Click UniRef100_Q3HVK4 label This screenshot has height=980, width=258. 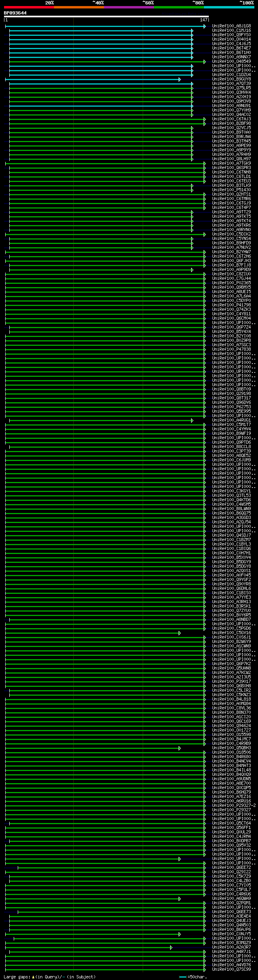click(x=231, y=93)
